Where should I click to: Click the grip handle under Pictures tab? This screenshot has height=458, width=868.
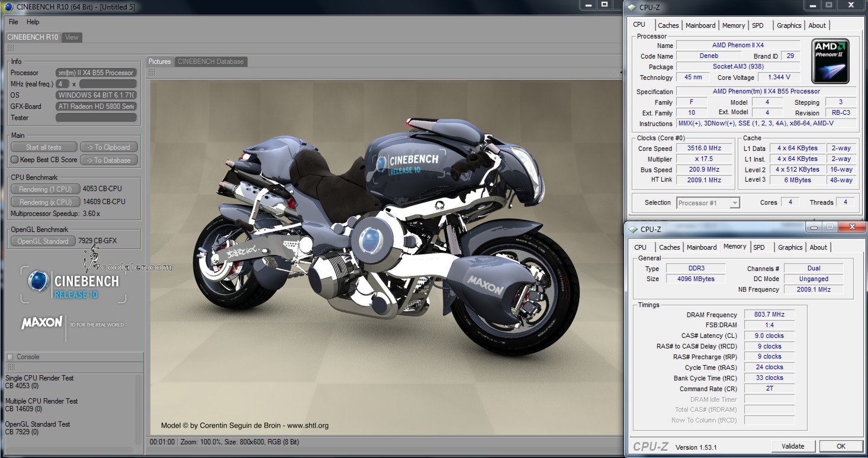(x=152, y=72)
